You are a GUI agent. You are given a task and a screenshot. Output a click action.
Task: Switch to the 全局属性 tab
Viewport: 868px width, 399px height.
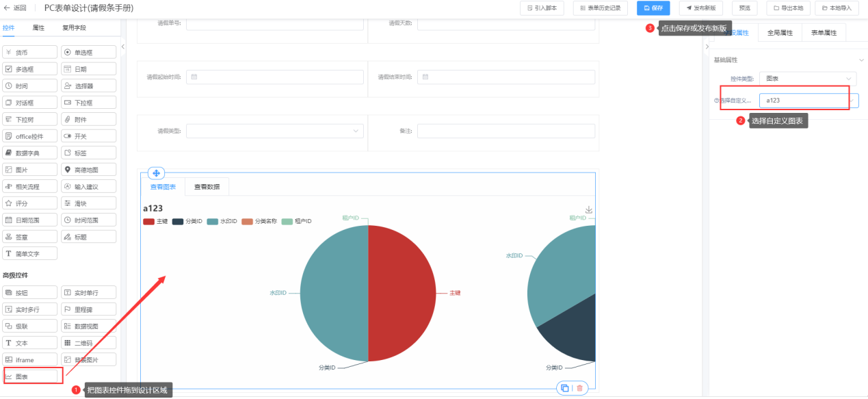point(780,32)
